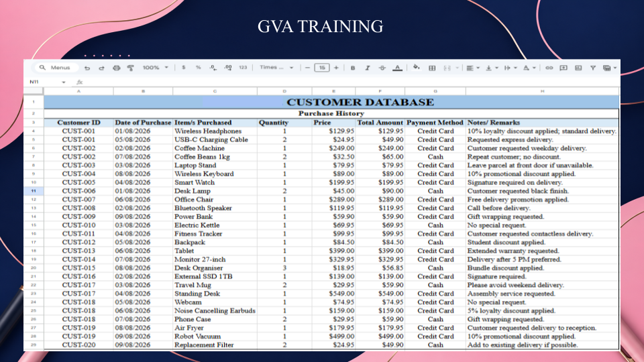Click the Total Amount header cell
This screenshot has width=644, height=362.
click(380, 122)
